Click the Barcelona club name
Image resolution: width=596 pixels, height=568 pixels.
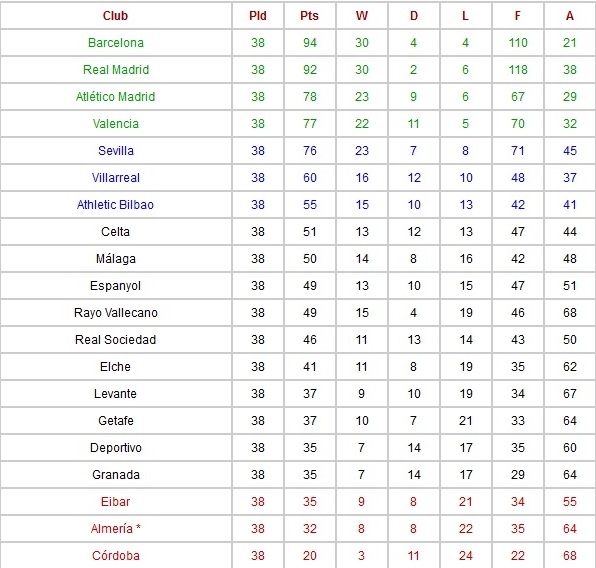click(116, 43)
